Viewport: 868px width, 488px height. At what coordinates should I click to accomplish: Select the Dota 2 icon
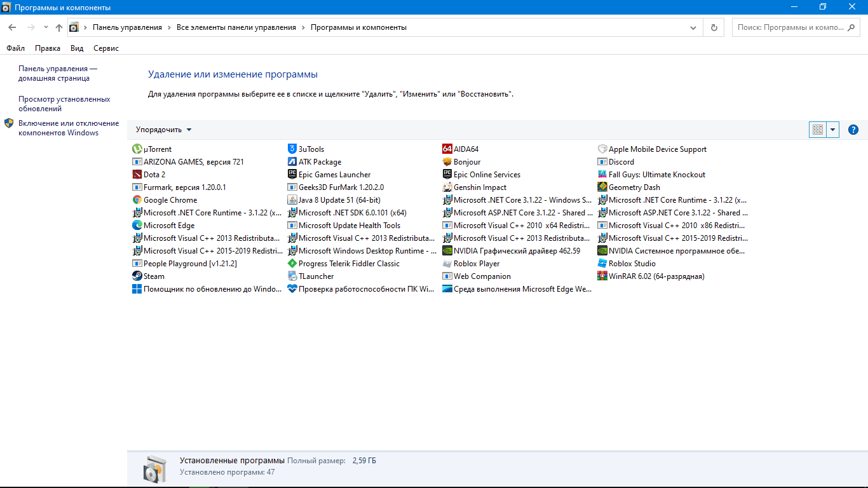tap(137, 175)
